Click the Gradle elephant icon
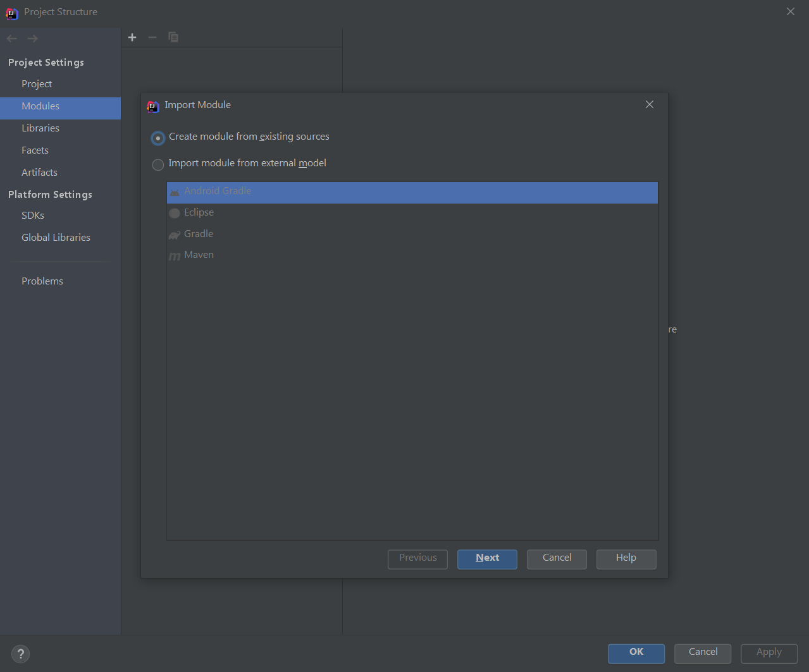The height and width of the screenshot is (672, 809). pos(175,235)
